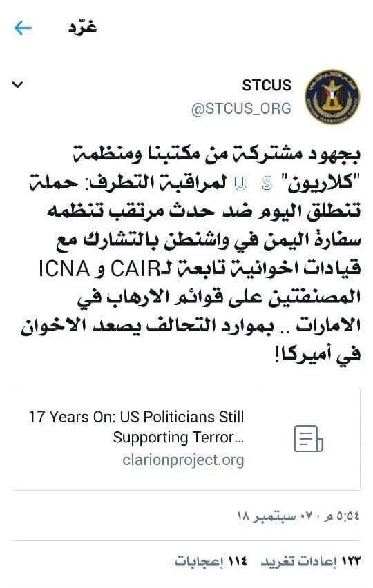Viewport: 373px width, 588px height.
Task: Open the STCUS display name
Action: pos(267,85)
